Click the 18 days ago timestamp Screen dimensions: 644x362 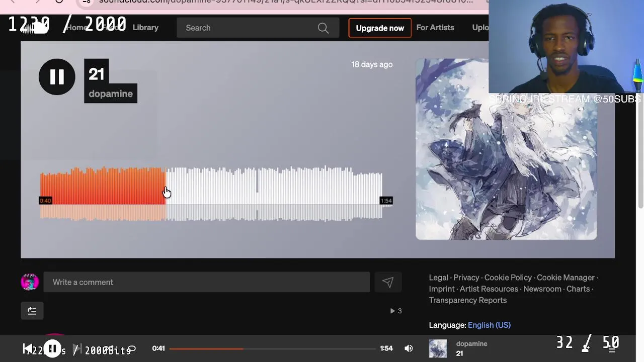tap(372, 64)
